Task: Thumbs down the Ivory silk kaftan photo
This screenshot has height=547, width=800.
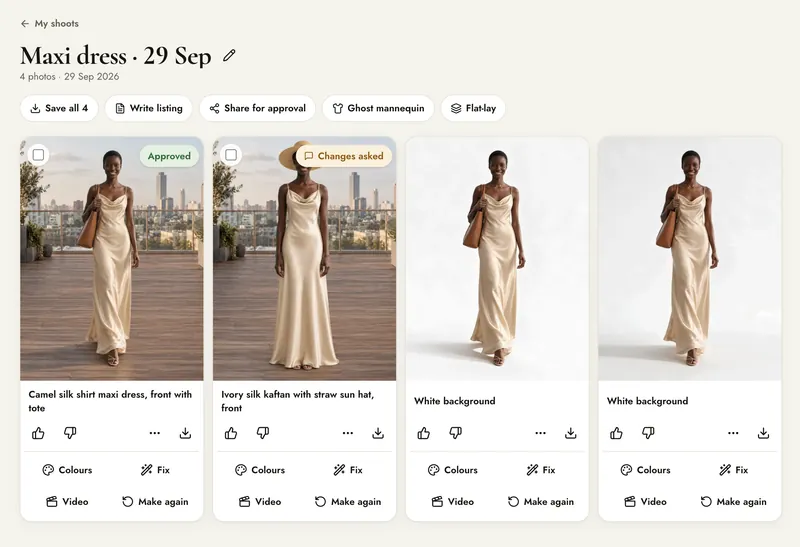Action: (x=263, y=433)
